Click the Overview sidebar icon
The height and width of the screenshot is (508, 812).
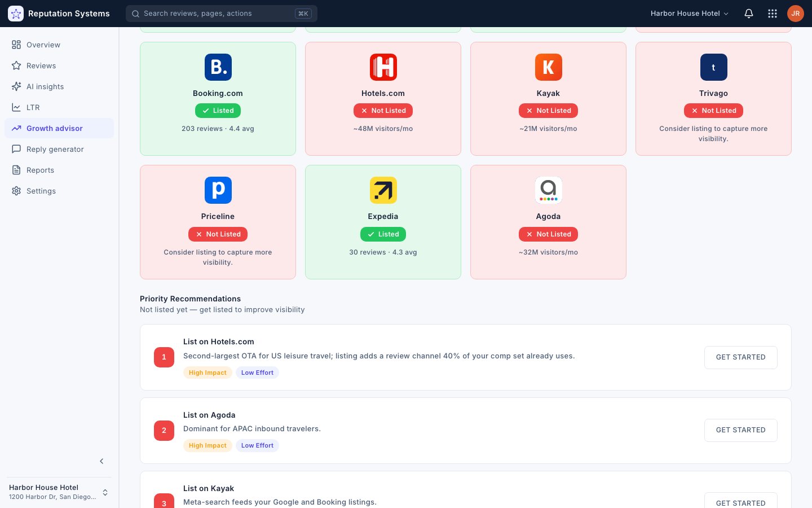(x=16, y=45)
